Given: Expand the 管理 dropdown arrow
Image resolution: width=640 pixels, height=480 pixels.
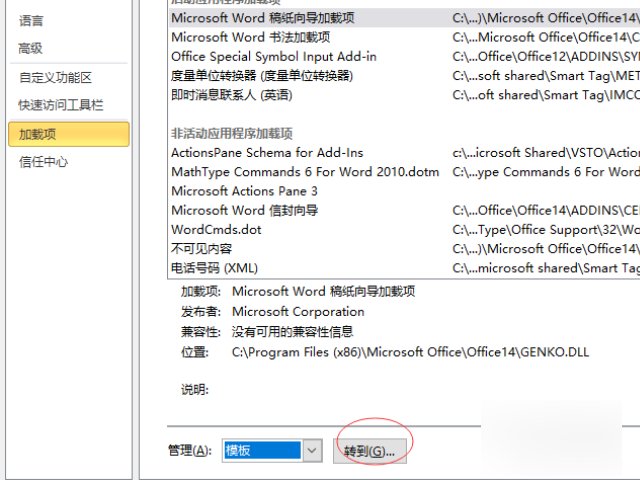Looking at the screenshot, I should [312, 451].
